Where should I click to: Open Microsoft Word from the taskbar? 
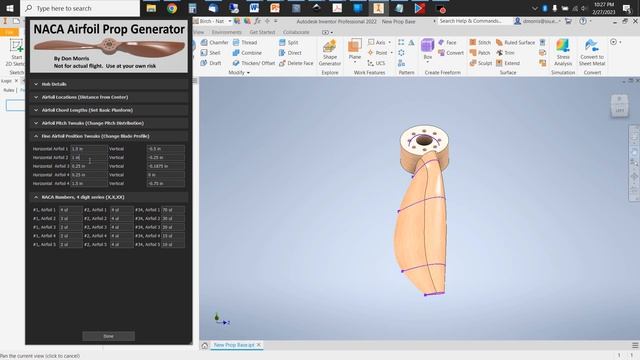coord(254,8)
